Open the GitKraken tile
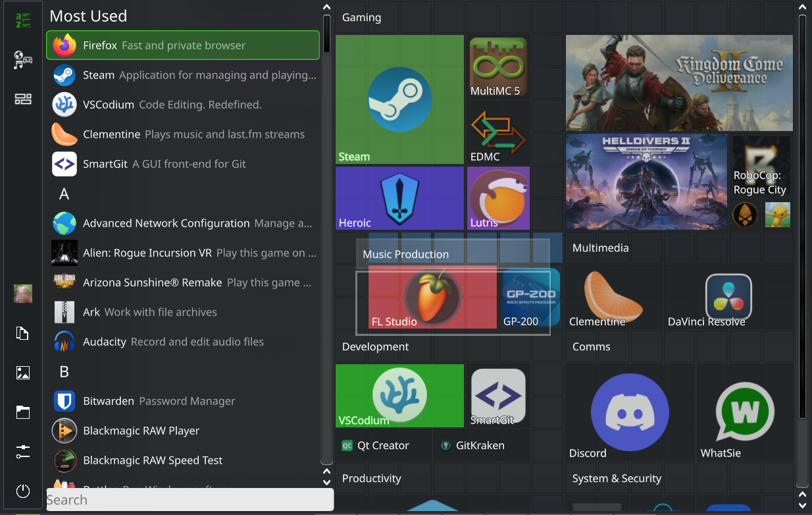The image size is (812, 515). pyautogui.click(x=480, y=446)
